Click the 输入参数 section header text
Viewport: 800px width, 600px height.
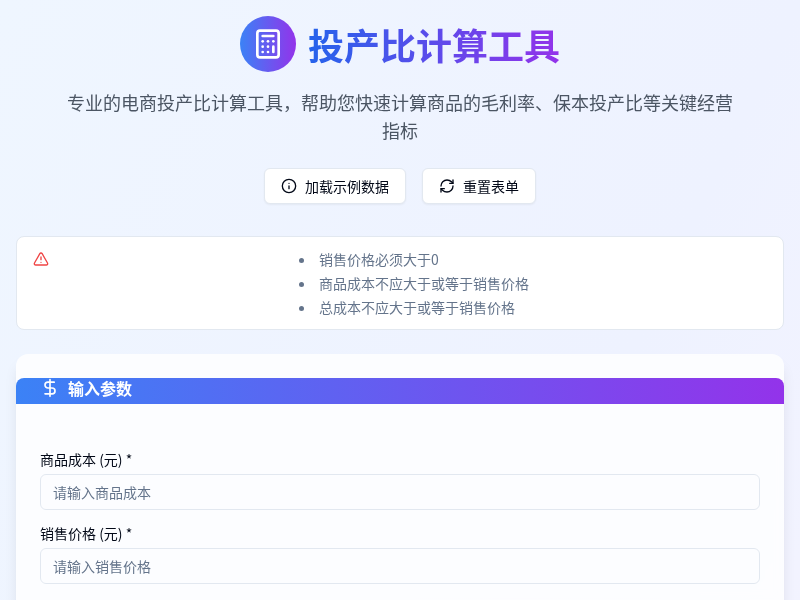click(x=99, y=389)
